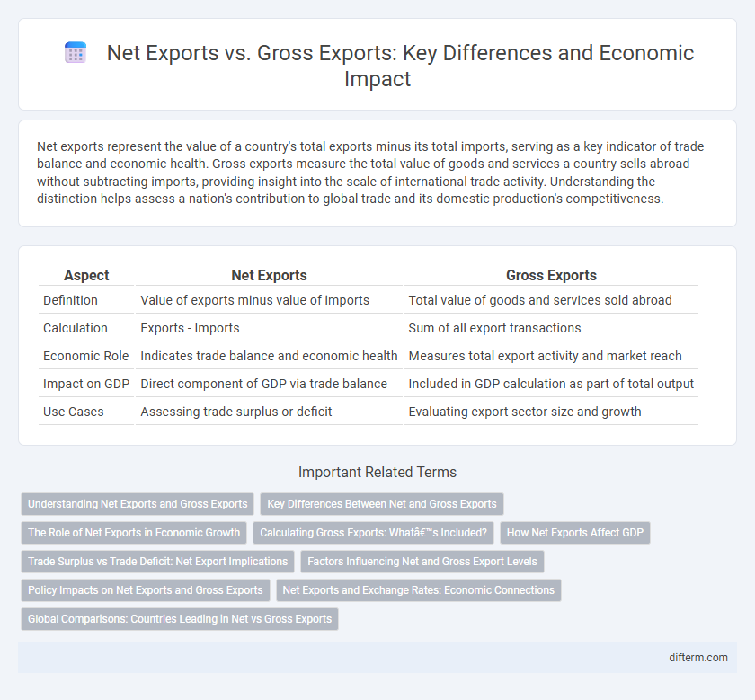Click cell 'Included in GDP calculation as part of total output'
Screen dimensions: 755x700
coord(551,385)
